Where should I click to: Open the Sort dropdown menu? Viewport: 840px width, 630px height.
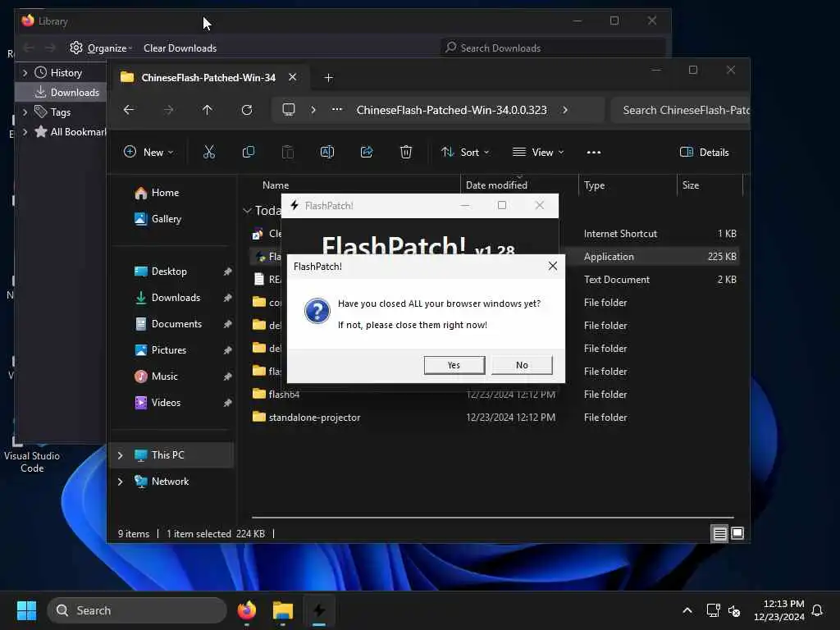pos(465,152)
